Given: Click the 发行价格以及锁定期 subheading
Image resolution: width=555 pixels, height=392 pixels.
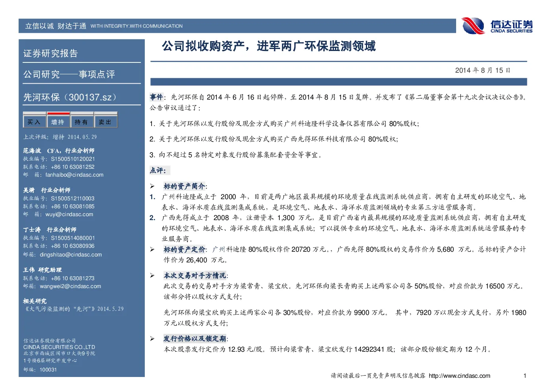Looking at the screenshot, I should point(195,339).
